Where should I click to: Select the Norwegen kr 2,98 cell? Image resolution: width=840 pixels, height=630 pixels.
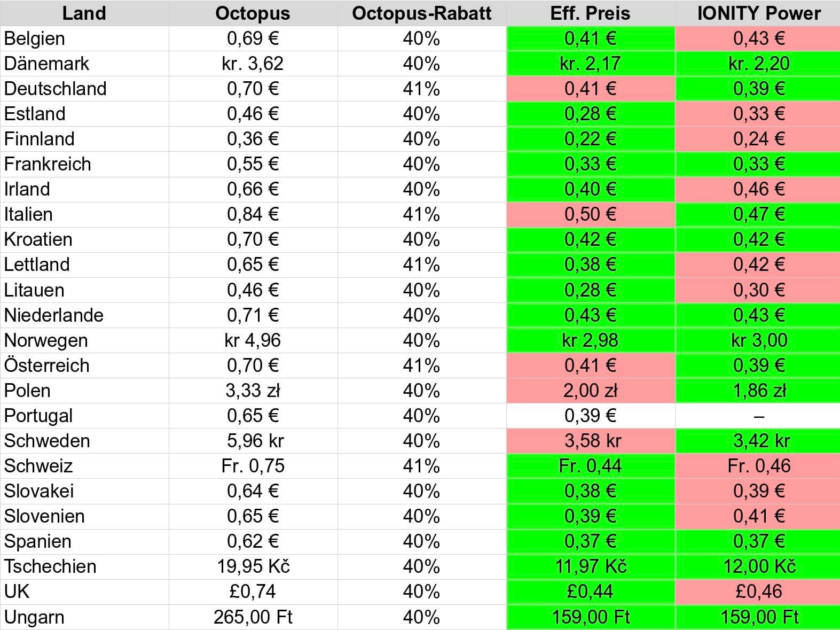[x=590, y=340]
